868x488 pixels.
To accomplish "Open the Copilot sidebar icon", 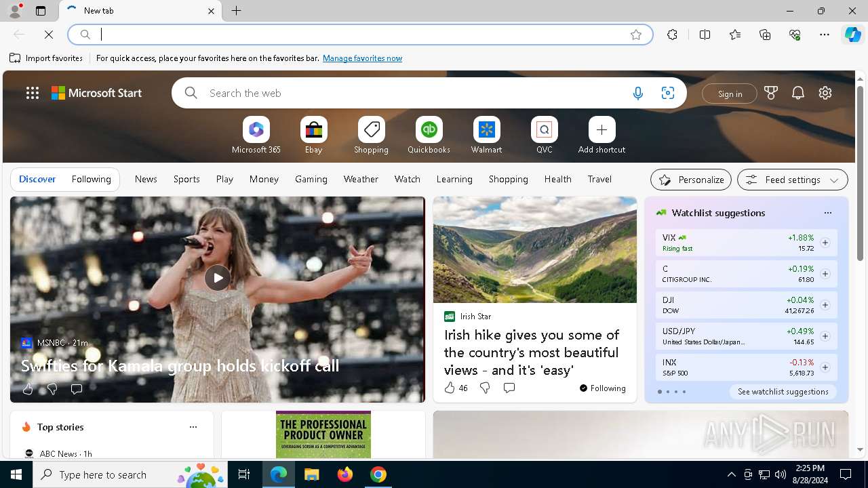I will [x=852, y=35].
